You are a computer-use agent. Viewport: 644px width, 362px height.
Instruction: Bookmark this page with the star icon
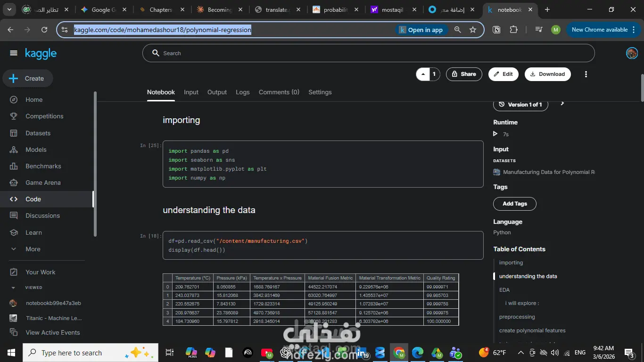click(473, 30)
